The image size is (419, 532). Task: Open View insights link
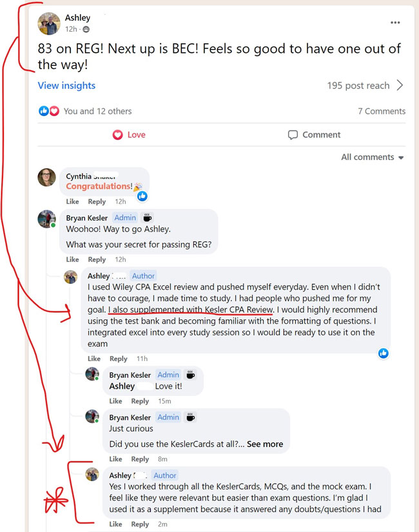(66, 86)
